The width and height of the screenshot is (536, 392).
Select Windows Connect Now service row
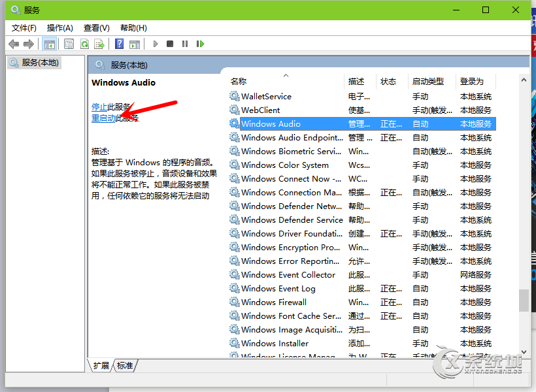(x=362, y=178)
